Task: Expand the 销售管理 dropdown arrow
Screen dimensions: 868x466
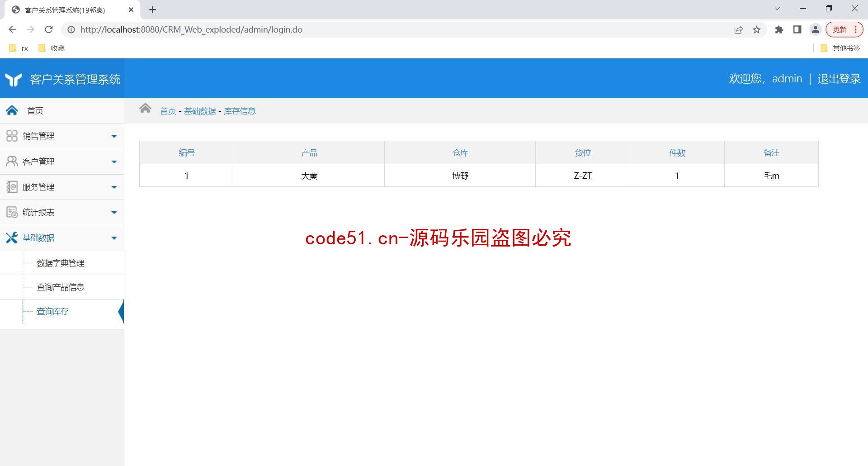Action: [x=114, y=136]
